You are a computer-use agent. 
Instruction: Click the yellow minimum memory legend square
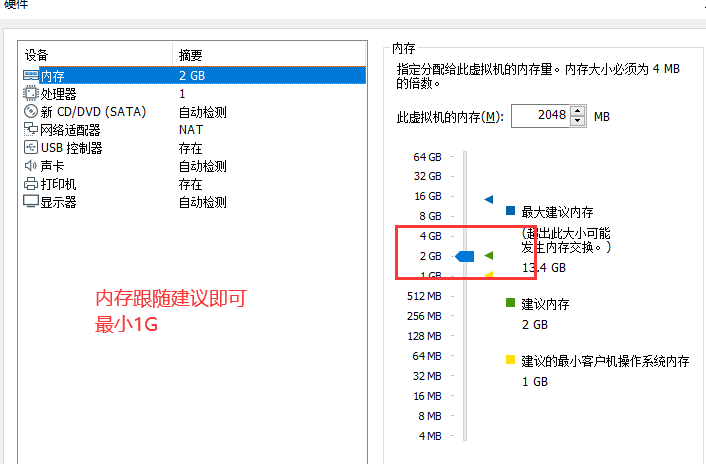pos(510,360)
